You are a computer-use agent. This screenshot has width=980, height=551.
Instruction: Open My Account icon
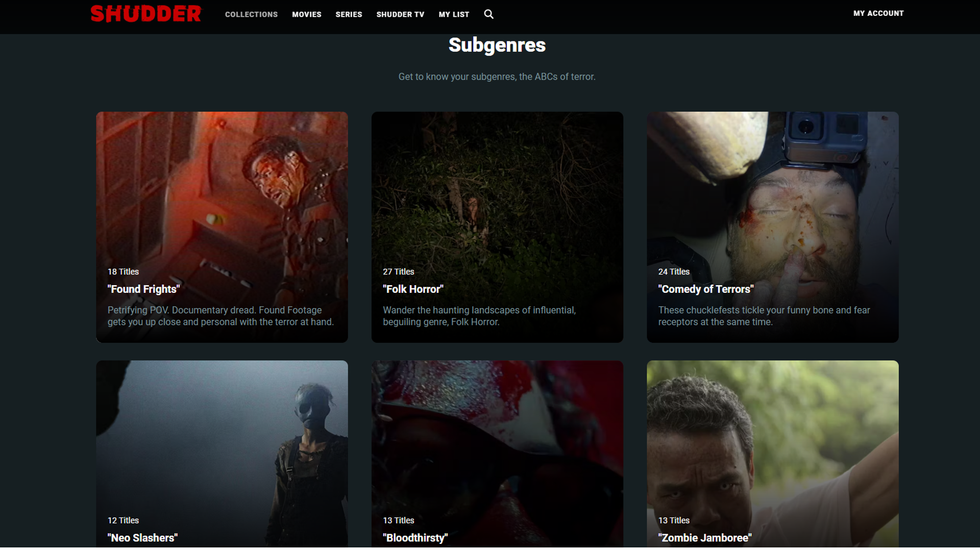[878, 13]
